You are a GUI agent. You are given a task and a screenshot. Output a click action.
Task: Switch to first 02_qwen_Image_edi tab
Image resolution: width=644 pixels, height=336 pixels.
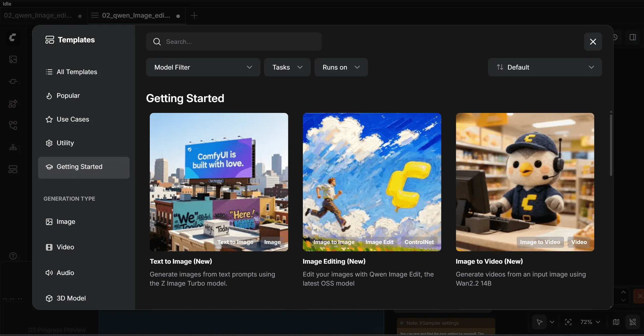tap(38, 16)
